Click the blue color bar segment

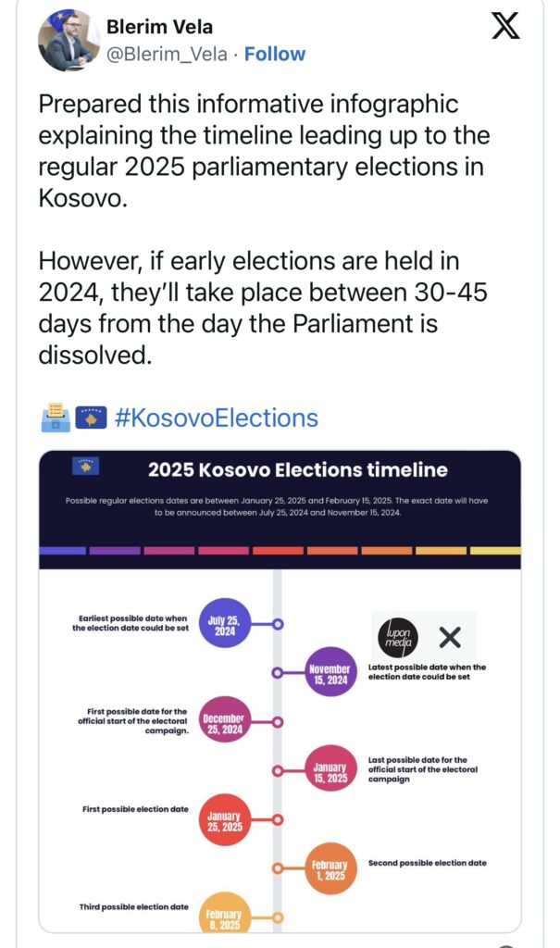pos(62,551)
